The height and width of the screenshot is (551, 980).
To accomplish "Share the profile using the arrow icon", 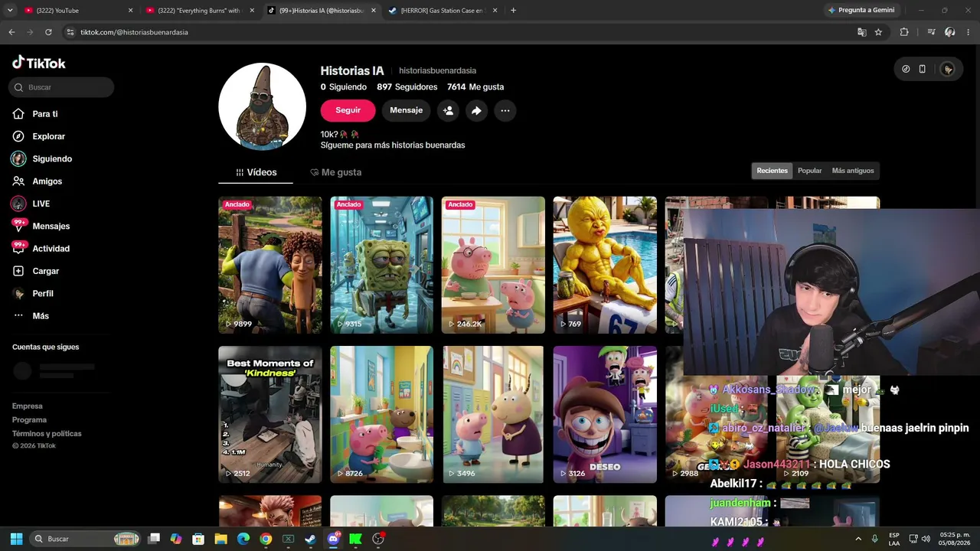I will pyautogui.click(x=476, y=110).
